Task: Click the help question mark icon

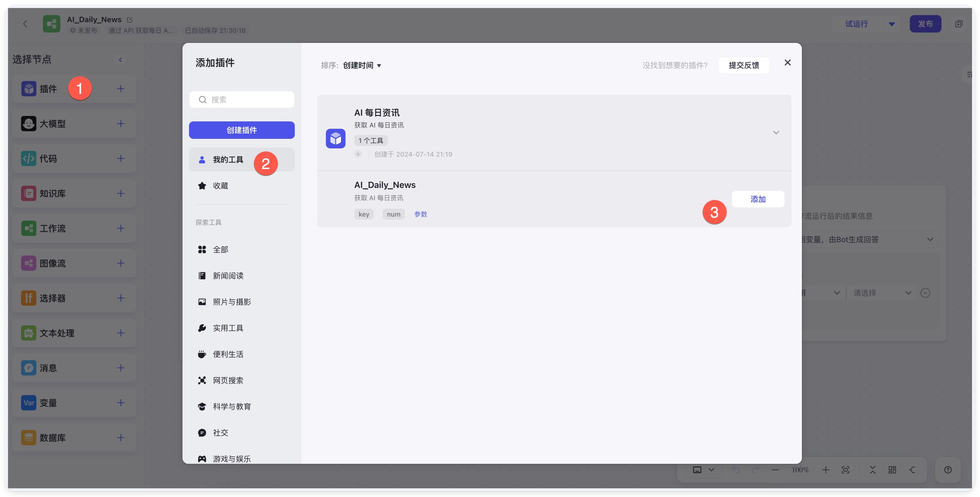Action: pyautogui.click(x=948, y=470)
